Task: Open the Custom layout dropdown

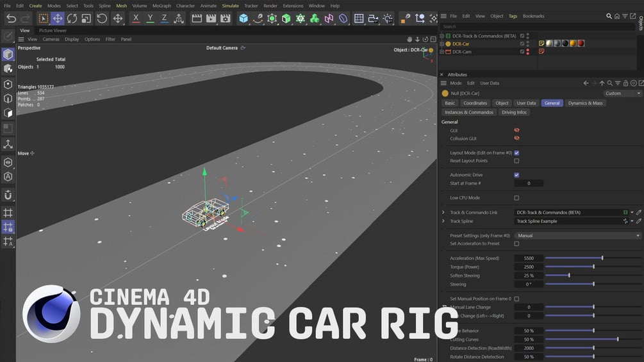Action: 622,94
